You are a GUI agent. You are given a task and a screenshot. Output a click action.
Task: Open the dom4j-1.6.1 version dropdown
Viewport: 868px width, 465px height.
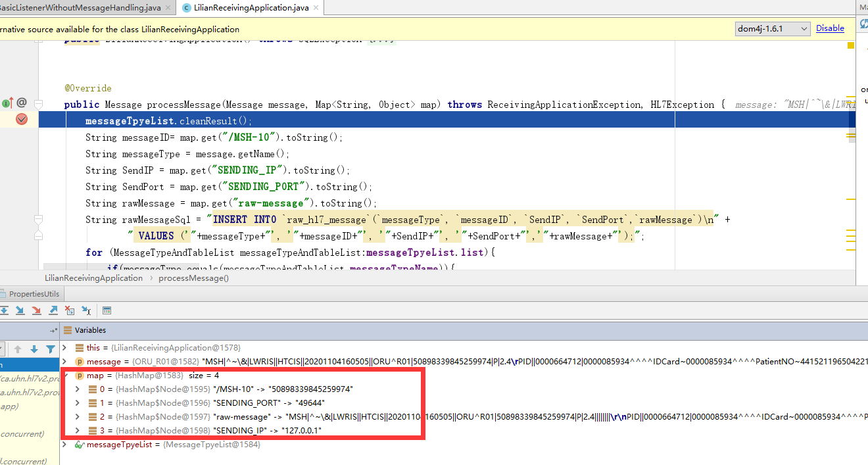click(773, 29)
